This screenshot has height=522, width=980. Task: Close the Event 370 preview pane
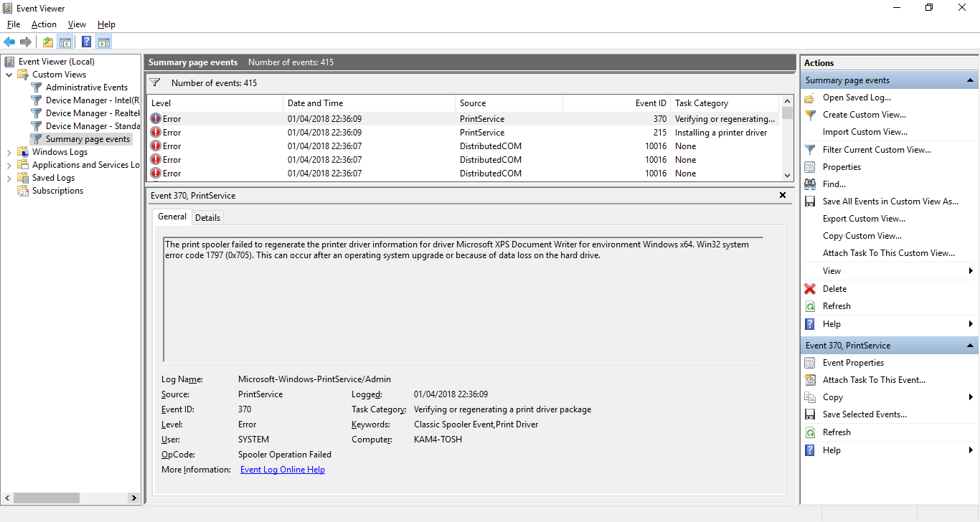782,195
